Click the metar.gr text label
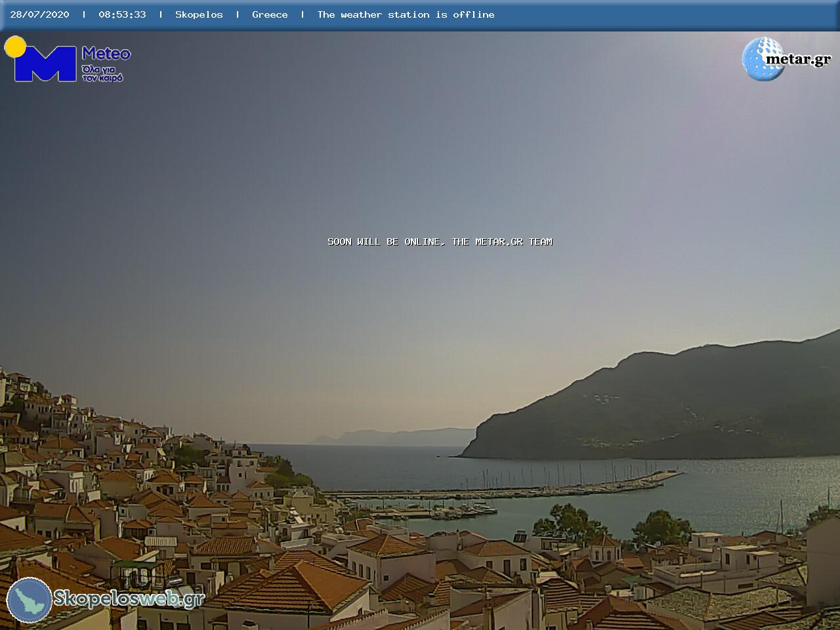 tap(798, 59)
